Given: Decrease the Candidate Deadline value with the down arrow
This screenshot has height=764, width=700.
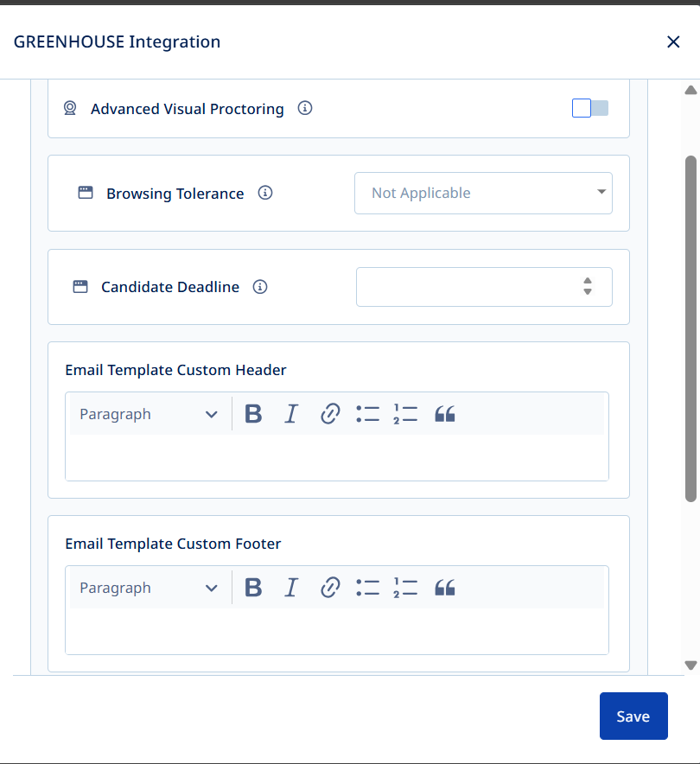Looking at the screenshot, I should [x=588, y=292].
